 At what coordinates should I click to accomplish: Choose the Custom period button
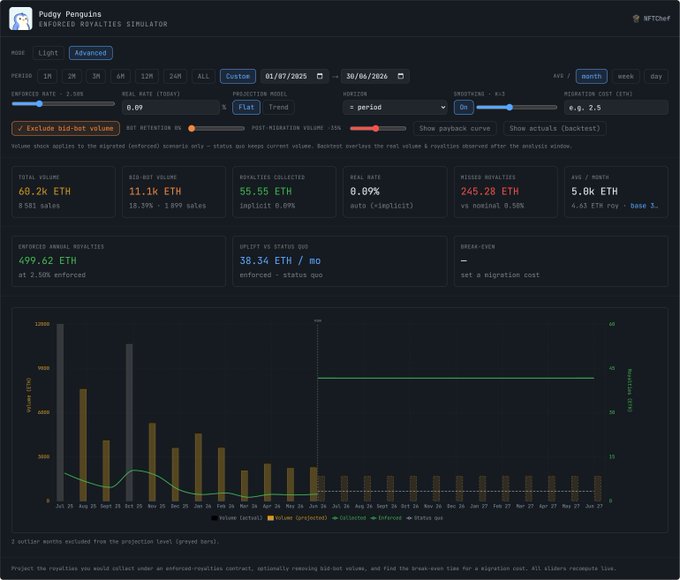pos(238,76)
